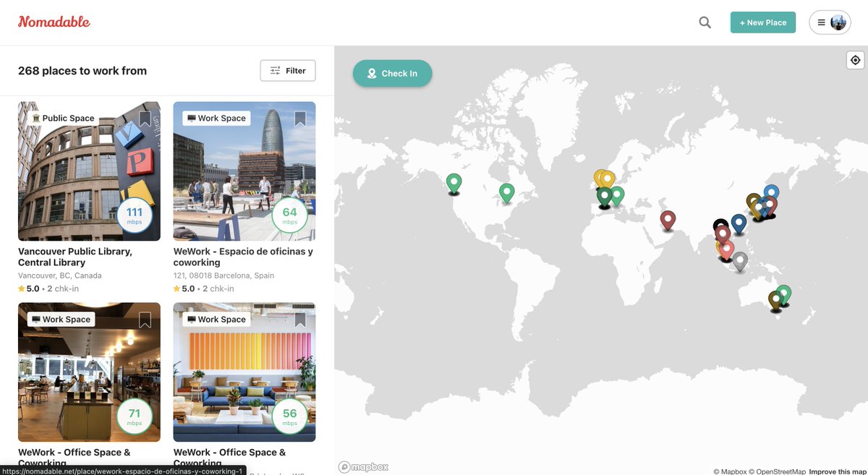This screenshot has height=475, width=868.
Task: Click the Mapbox logo on map
Action: pos(364,467)
